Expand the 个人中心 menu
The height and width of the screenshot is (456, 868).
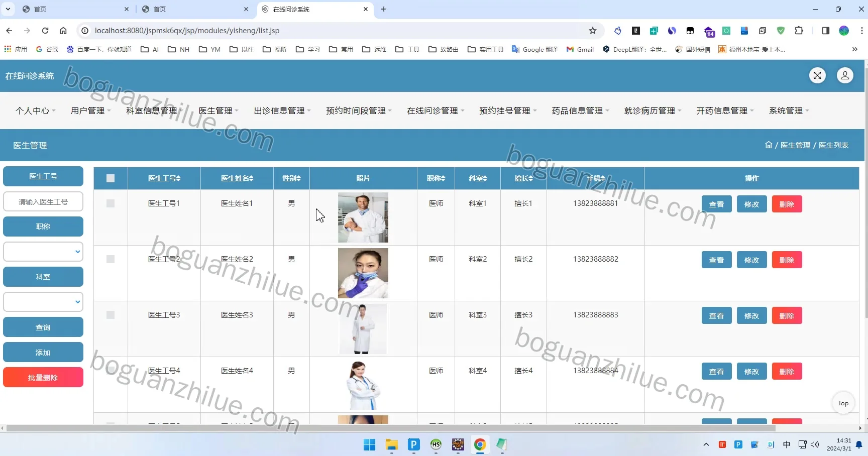click(x=35, y=110)
